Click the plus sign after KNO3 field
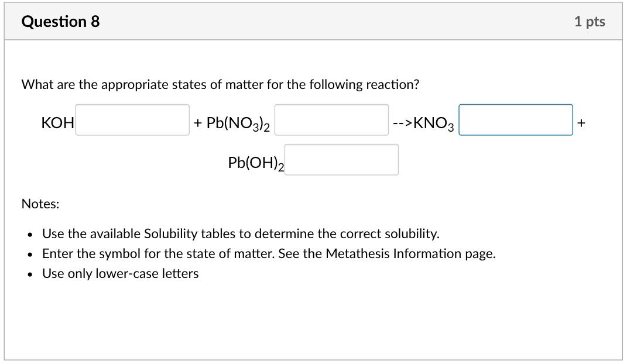The width and height of the screenshot is (627, 364). click(x=581, y=122)
